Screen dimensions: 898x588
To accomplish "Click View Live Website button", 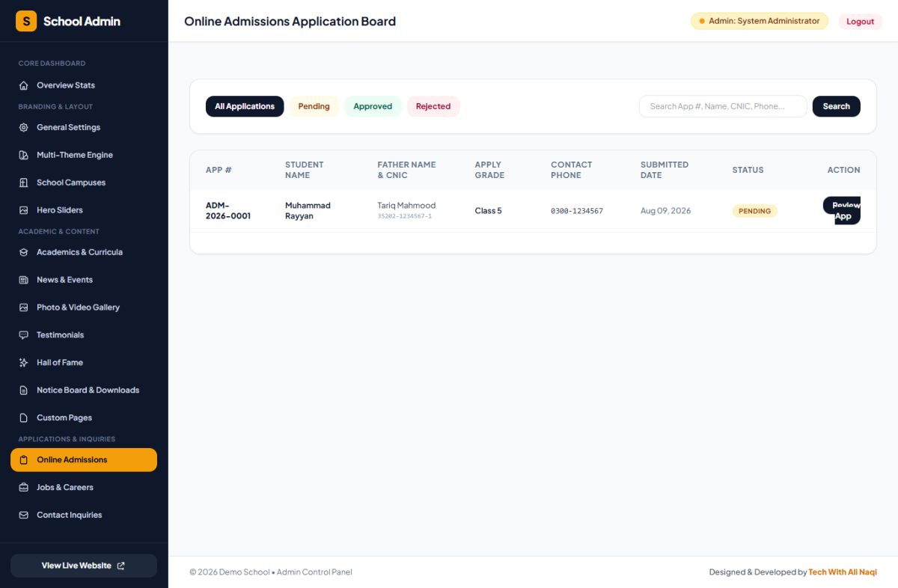I will point(84,566).
